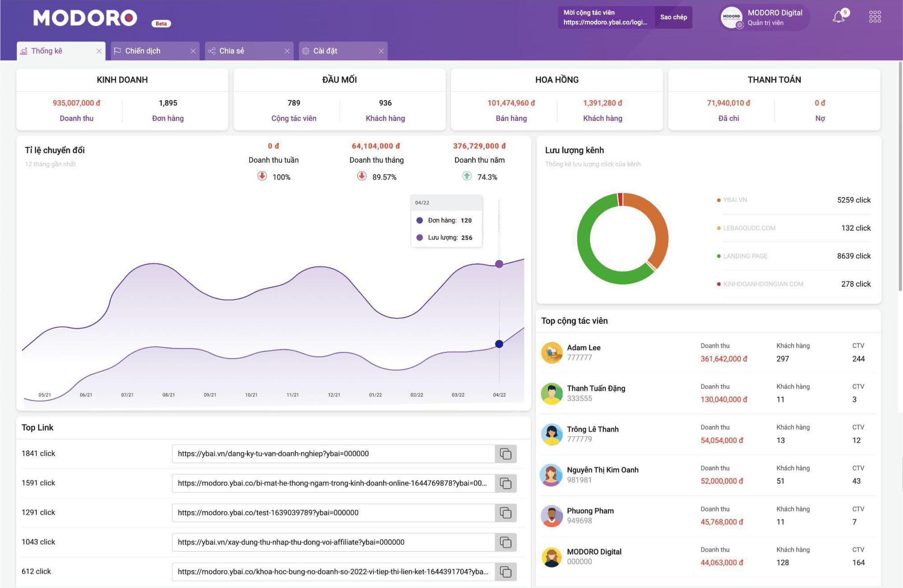The height and width of the screenshot is (588, 903).
Task: Click the Sao chép invite button
Action: (673, 17)
